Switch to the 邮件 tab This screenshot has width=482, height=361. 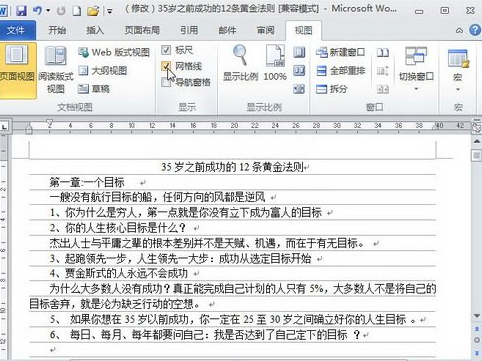(227, 30)
